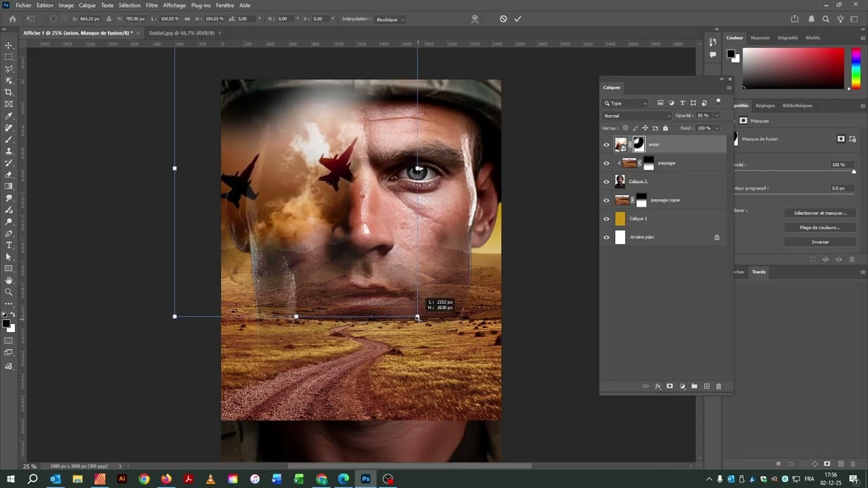Screen dimensions: 868x488
Task: Open the Fond value dropdown arrow
Action: click(716, 128)
